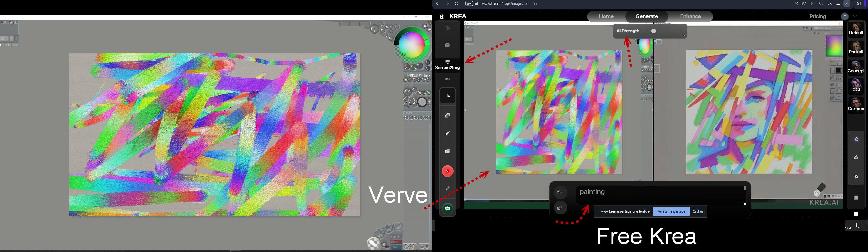The height and width of the screenshot is (252, 868).
Task: Select the webcam input mode
Action: (447, 79)
